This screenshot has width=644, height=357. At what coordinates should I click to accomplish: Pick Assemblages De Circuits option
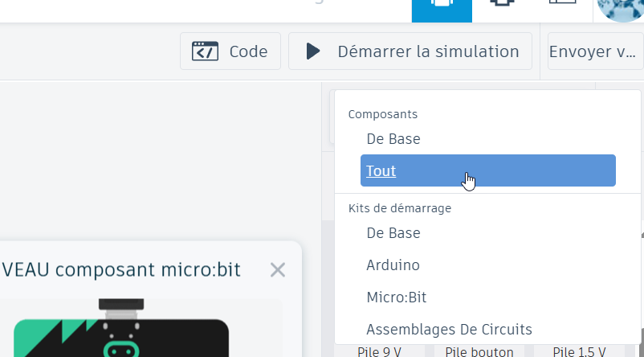449,329
